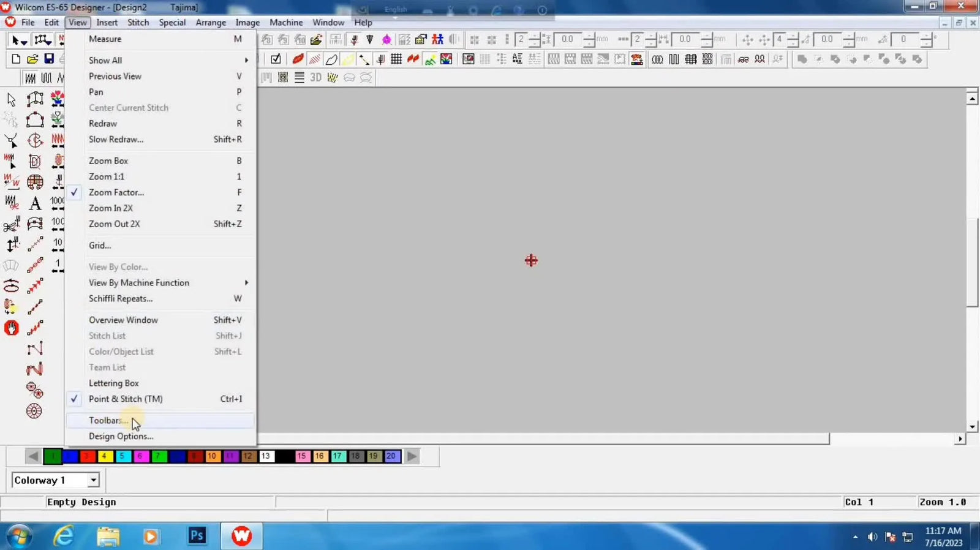
Task: Click the red stop hand icon
Action: [x=11, y=328]
